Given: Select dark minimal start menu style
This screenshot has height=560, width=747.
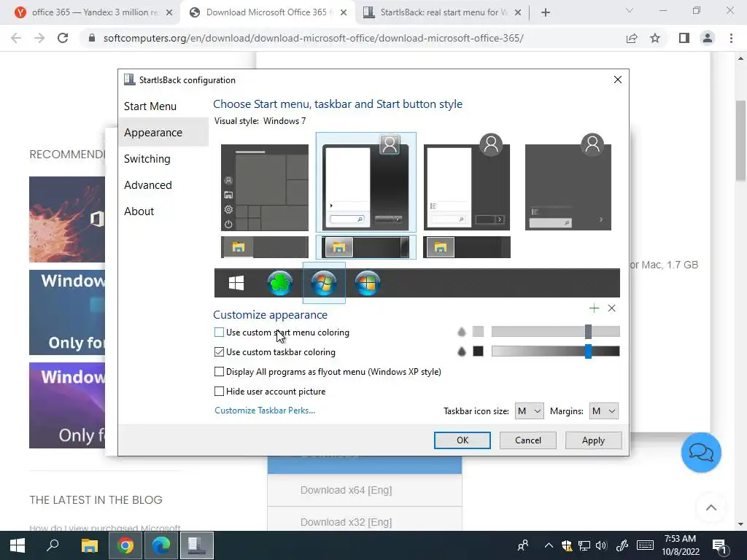Looking at the screenshot, I should (x=568, y=183).
